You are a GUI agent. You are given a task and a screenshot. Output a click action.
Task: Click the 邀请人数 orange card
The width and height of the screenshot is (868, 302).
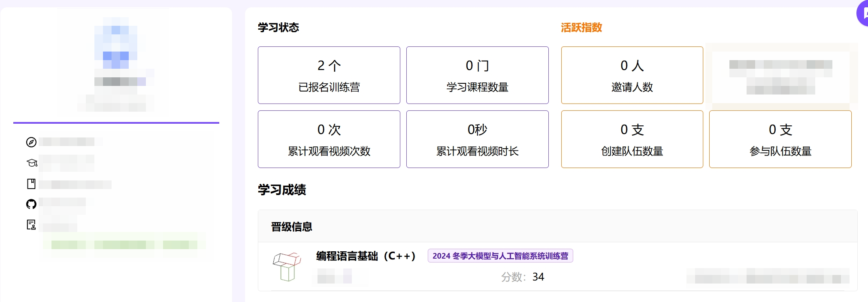[632, 75]
